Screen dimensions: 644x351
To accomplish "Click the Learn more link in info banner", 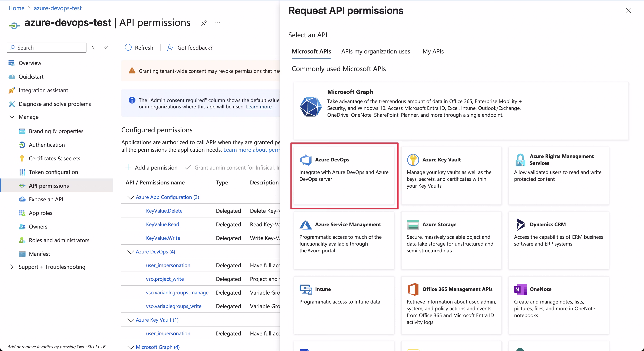I will [x=259, y=107].
